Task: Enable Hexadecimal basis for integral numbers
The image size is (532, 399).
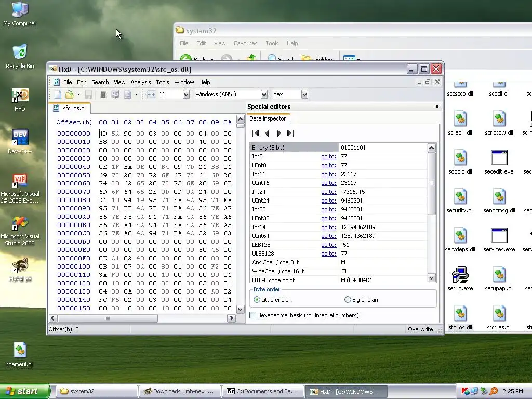Action: pyautogui.click(x=304, y=315)
